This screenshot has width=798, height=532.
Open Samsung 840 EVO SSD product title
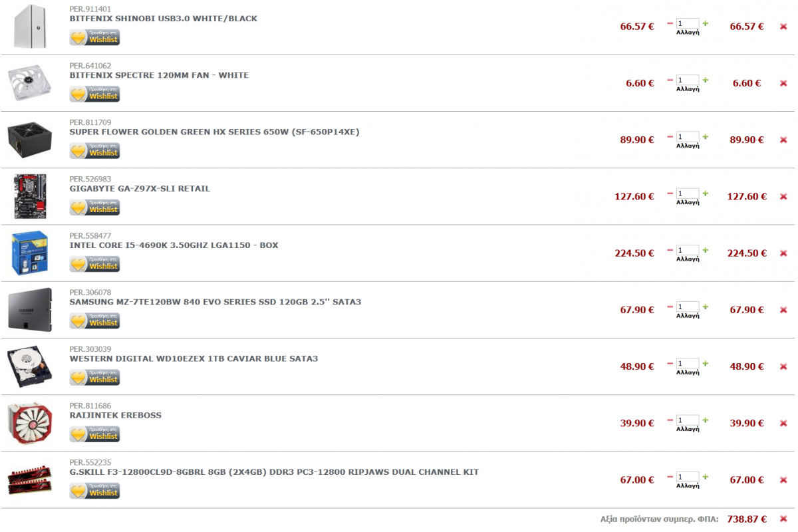(215, 302)
